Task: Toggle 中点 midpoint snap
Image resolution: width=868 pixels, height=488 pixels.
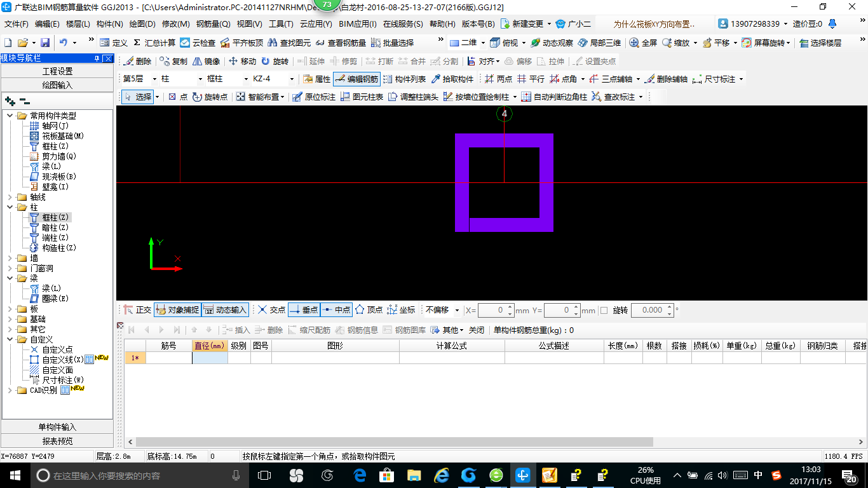Action: coord(336,310)
